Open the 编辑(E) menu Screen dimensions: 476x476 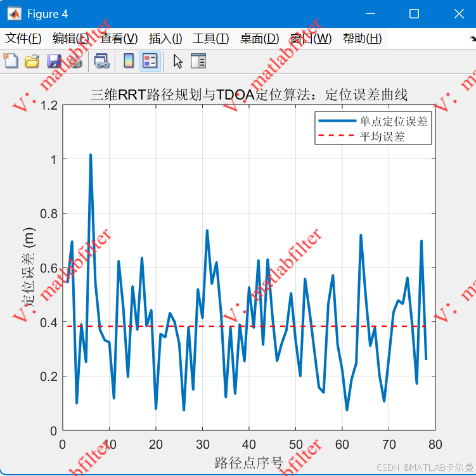coord(71,39)
